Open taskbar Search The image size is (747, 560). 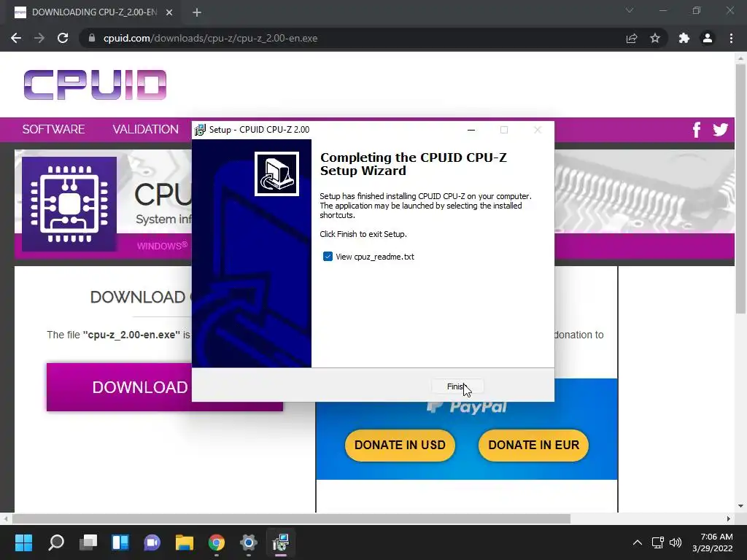[x=56, y=542]
